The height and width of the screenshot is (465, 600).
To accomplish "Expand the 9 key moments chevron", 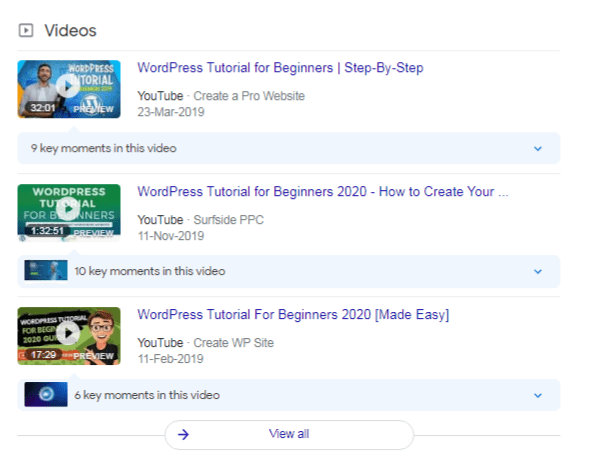I will click(538, 148).
